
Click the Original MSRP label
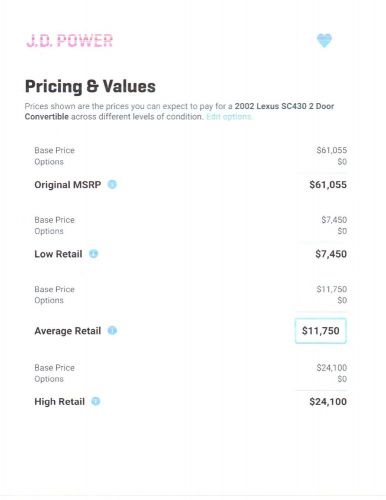(68, 185)
